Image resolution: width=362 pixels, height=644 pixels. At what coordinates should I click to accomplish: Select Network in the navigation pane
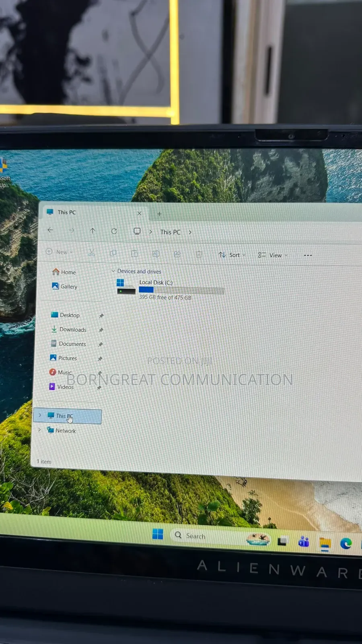(x=62, y=430)
